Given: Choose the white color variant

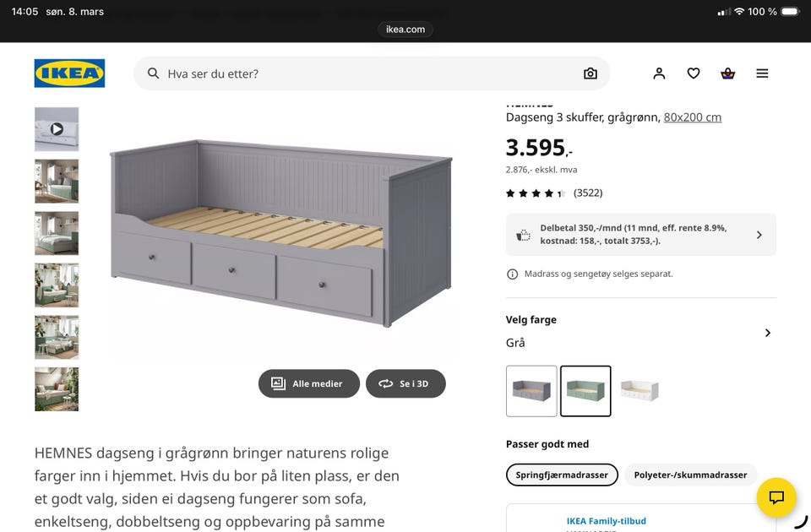Looking at the screenshot, I should (640, 391).
